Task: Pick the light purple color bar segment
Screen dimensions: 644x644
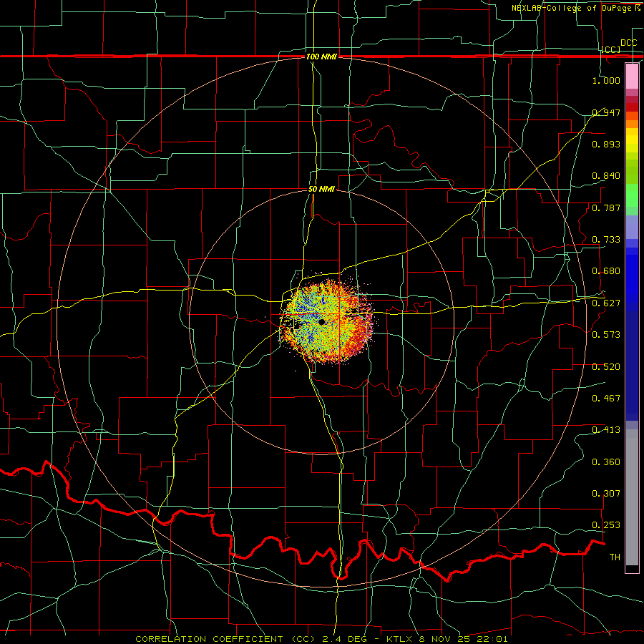Action: point(632,228)
